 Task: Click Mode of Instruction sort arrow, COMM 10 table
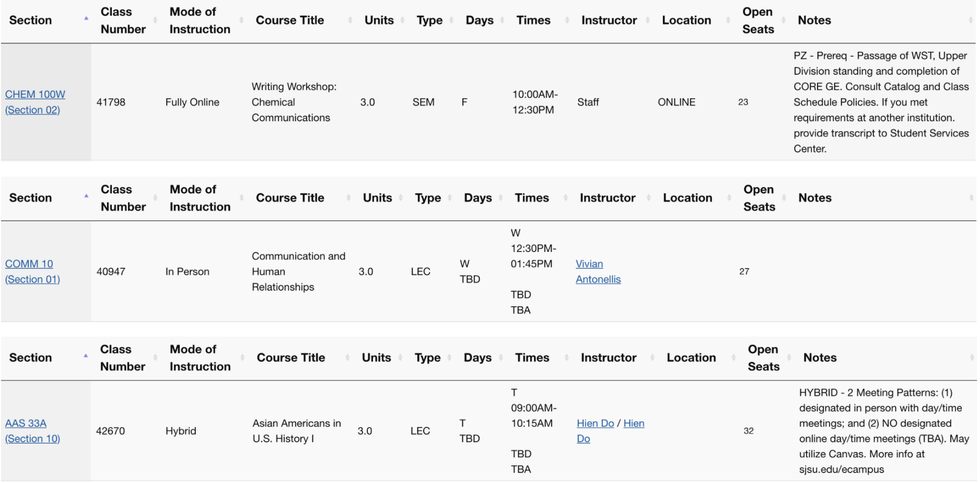coord(241,198)
